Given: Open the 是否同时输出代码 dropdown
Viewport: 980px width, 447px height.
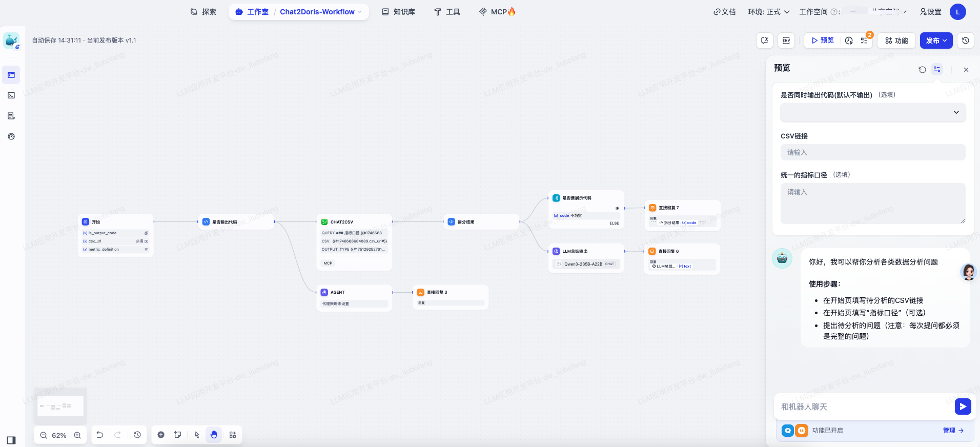Looking at the screenshot, I should click(872, 112).
